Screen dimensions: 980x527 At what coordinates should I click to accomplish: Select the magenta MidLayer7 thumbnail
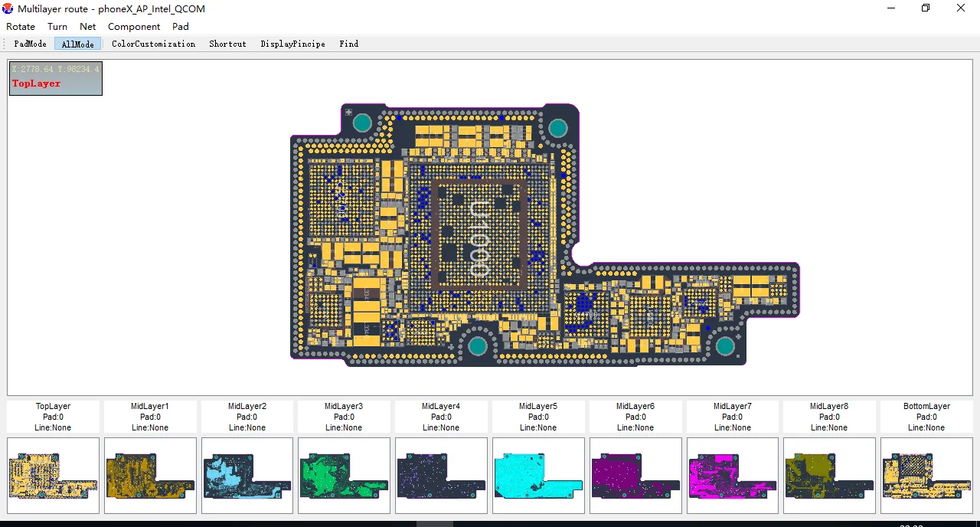[733, 475]
